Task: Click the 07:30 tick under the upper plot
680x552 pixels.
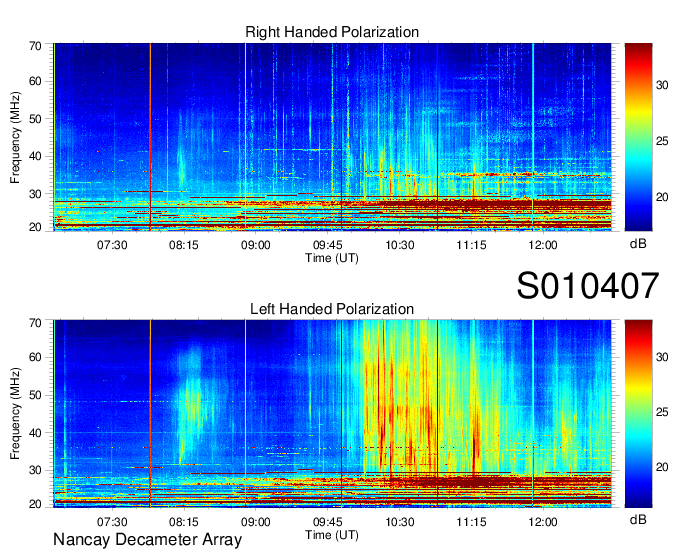Action: tap(112, 245)
